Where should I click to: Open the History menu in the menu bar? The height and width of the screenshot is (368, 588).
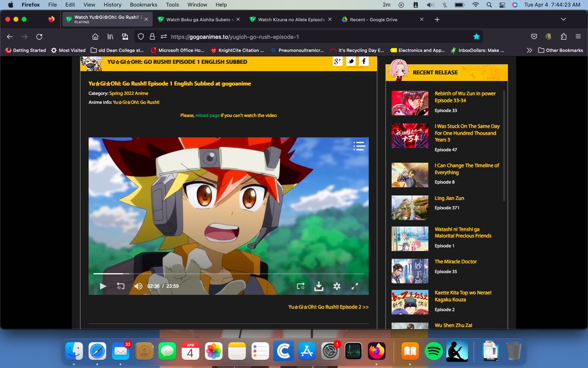(112, 4)
